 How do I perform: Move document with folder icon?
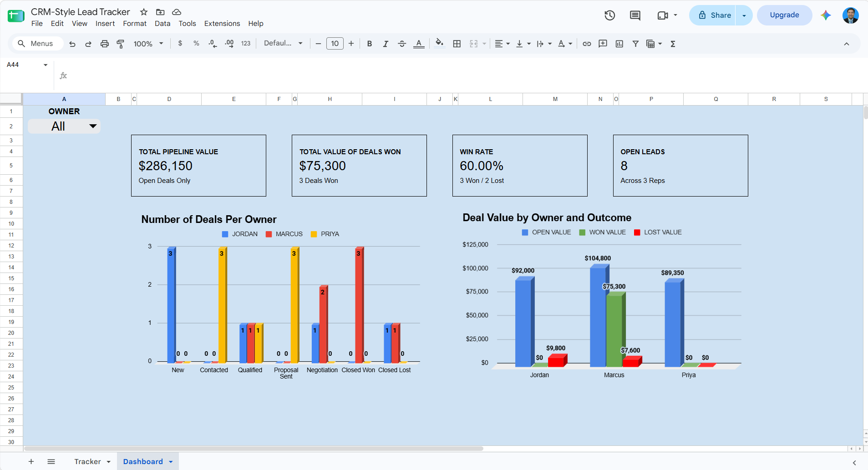tap(160, 12)
